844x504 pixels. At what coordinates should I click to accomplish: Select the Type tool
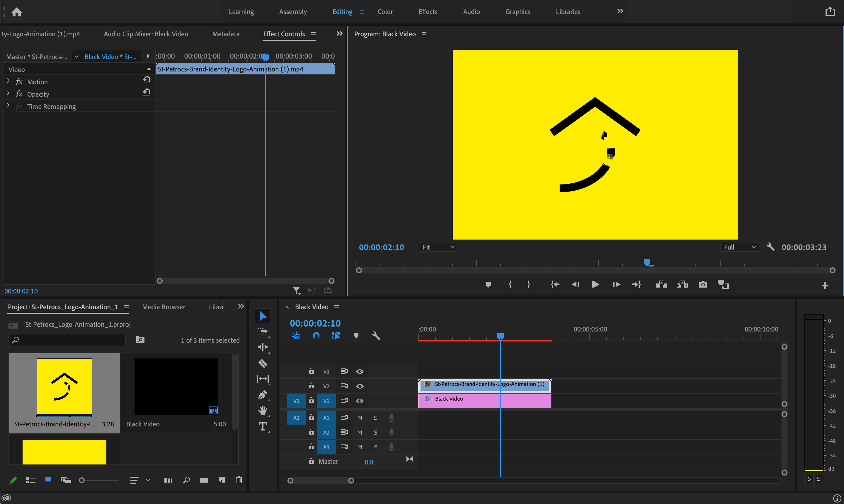(263, 427)
